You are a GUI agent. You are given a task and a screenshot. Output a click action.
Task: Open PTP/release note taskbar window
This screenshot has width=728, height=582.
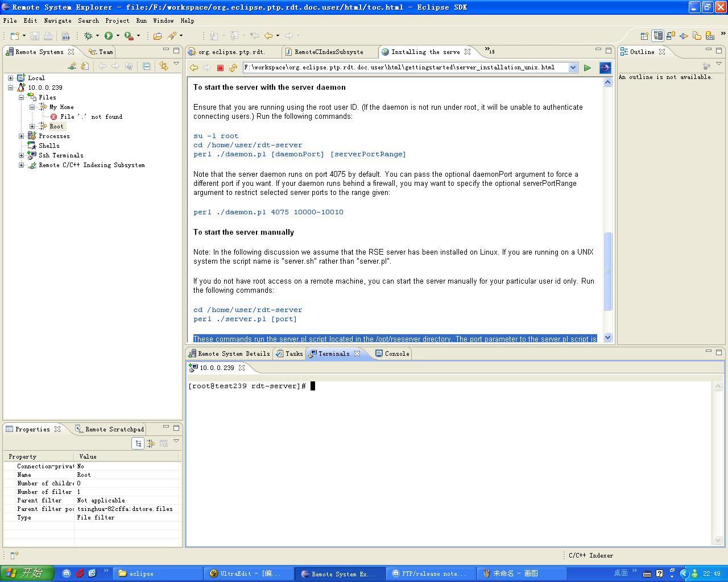click(x=431, y=573)
